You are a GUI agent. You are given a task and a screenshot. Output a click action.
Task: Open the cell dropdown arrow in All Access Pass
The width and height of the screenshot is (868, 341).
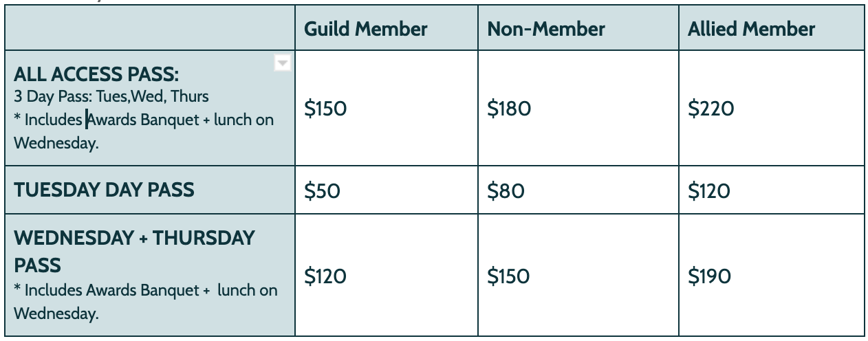tap(283, 63)
